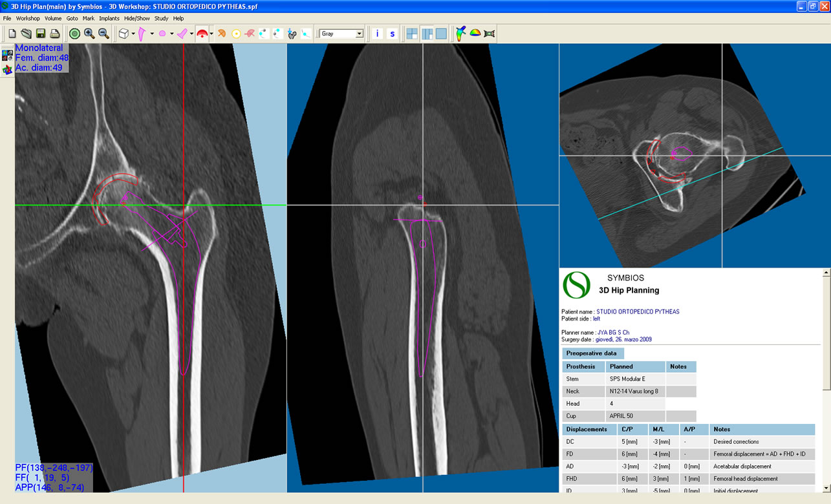Switch to the single-pane view layout
The width and height of the screenshot is (831, 504).
(441, 34)
